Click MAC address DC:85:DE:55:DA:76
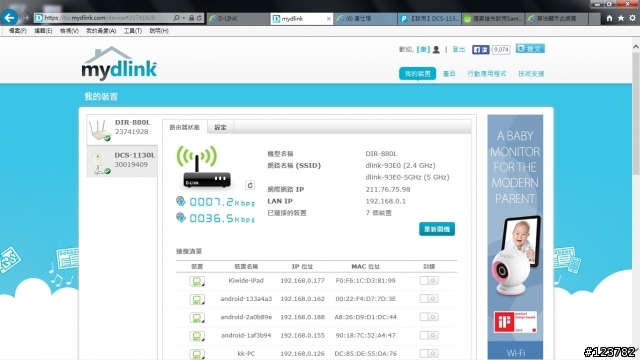Screen dimensions: 640x360 pos(365,353)
